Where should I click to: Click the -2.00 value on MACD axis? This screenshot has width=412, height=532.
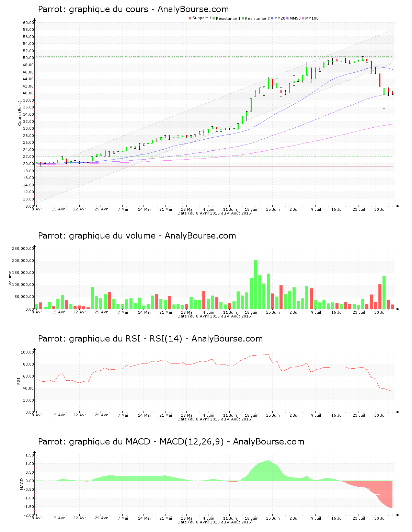tap(29, 515)
